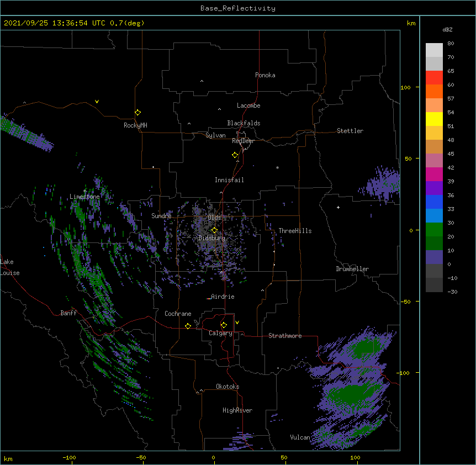
Task: Click the purple radar echo north of Drumheller
Action: click(384, 184)
